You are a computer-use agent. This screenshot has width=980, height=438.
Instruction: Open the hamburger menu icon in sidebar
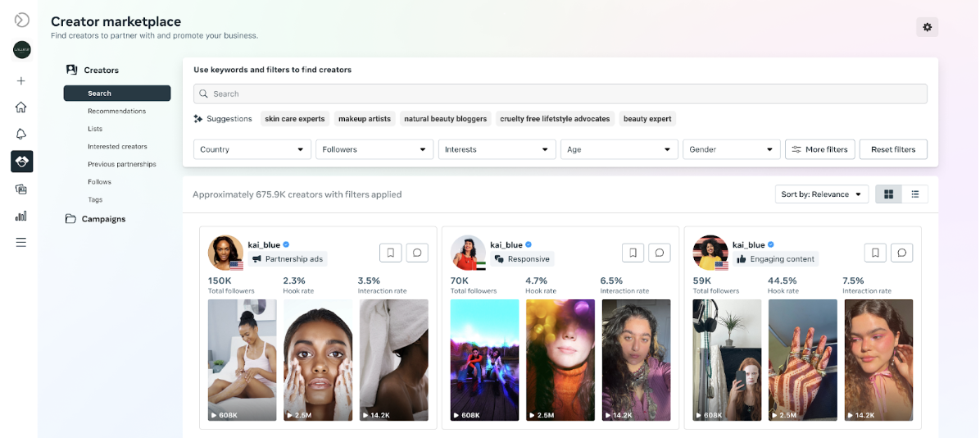click(21, 242)
